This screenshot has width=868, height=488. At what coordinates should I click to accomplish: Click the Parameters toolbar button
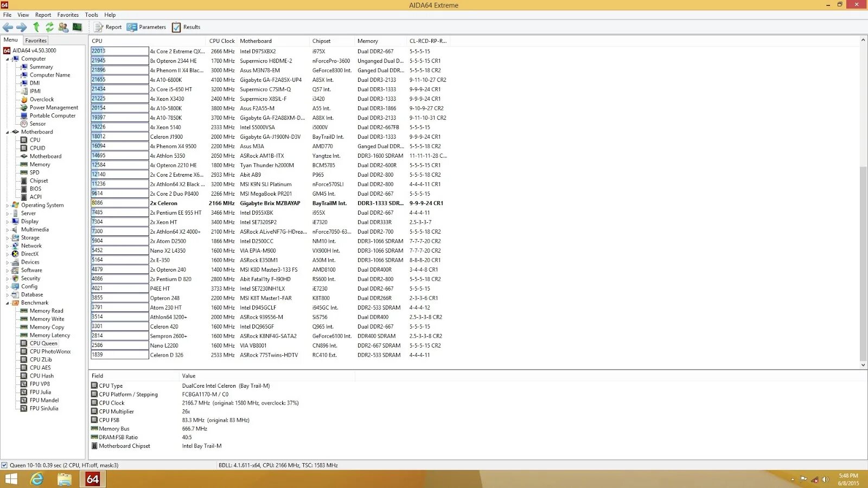tap(146, 27)
